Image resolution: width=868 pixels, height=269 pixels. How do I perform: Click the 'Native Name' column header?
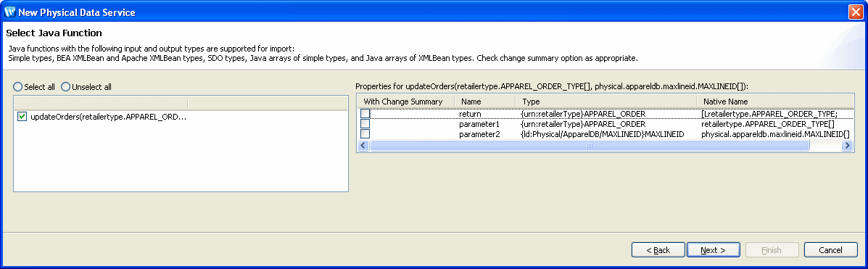(x=775, y=102)
